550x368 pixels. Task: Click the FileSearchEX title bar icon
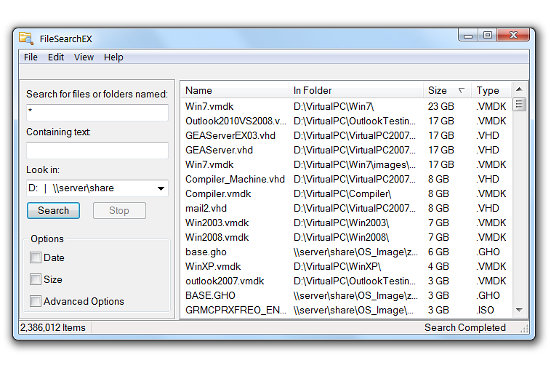point(26,38)
